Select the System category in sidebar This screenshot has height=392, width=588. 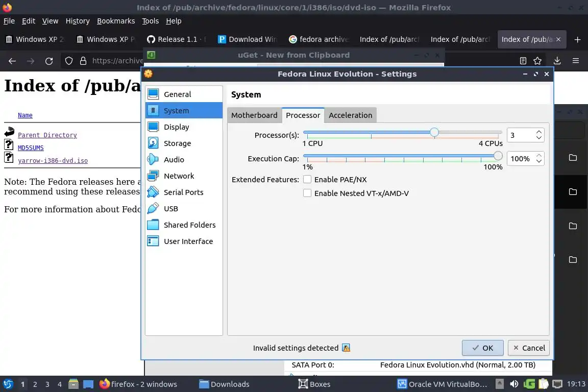point(184,111)
